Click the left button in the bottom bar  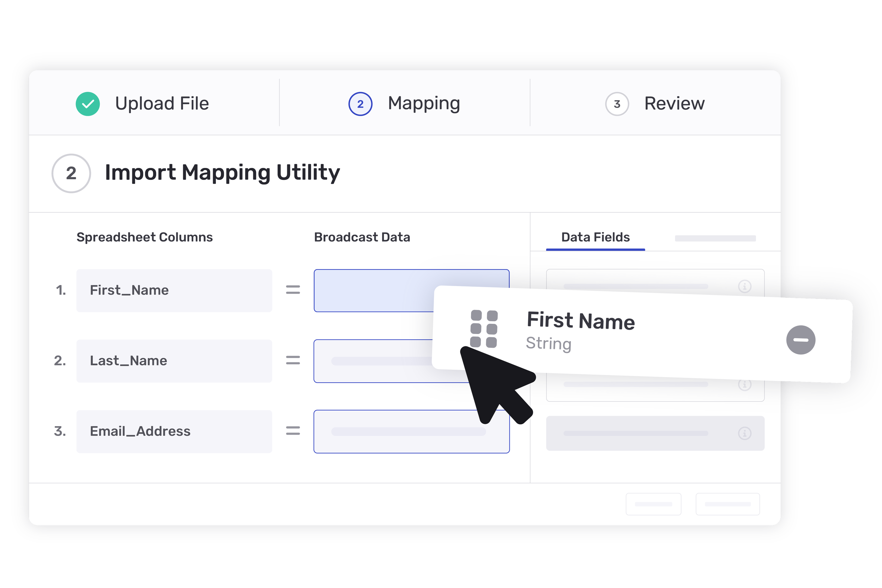[x=653, y=504]
